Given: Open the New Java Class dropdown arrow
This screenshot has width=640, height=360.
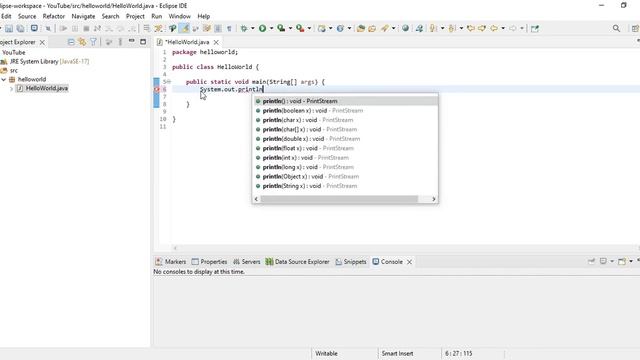Looking at the screenshot, I should pos(349,28).
